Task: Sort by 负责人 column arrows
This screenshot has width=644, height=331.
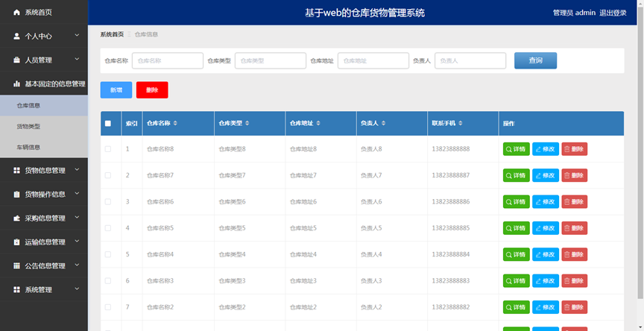Action: pyautogui.click(x=383, y=123)
